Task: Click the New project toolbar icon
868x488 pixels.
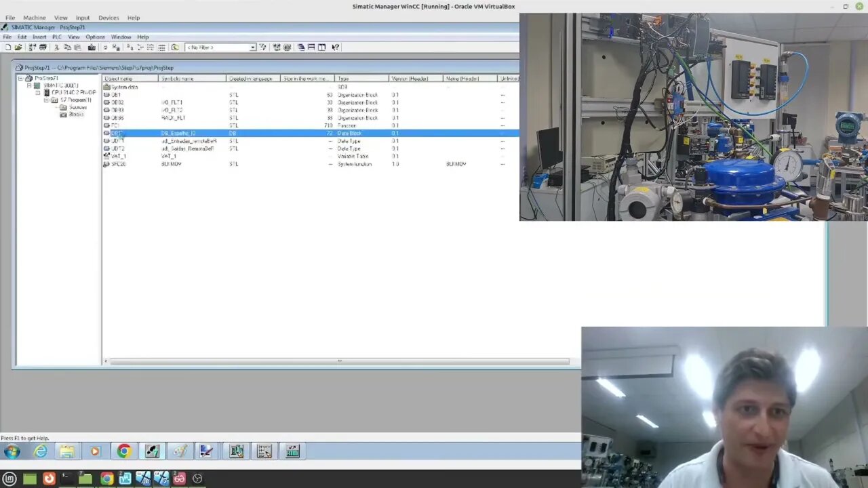Action: coord(7,47)
